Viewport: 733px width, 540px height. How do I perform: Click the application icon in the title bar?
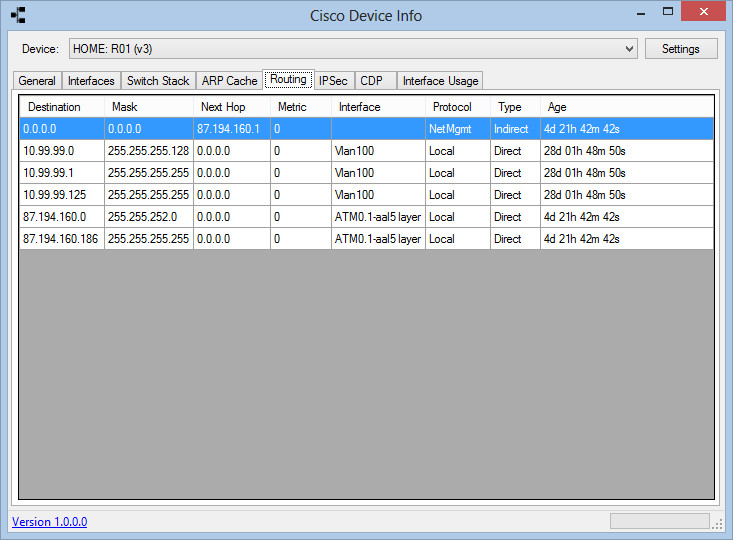click(18, 15)
